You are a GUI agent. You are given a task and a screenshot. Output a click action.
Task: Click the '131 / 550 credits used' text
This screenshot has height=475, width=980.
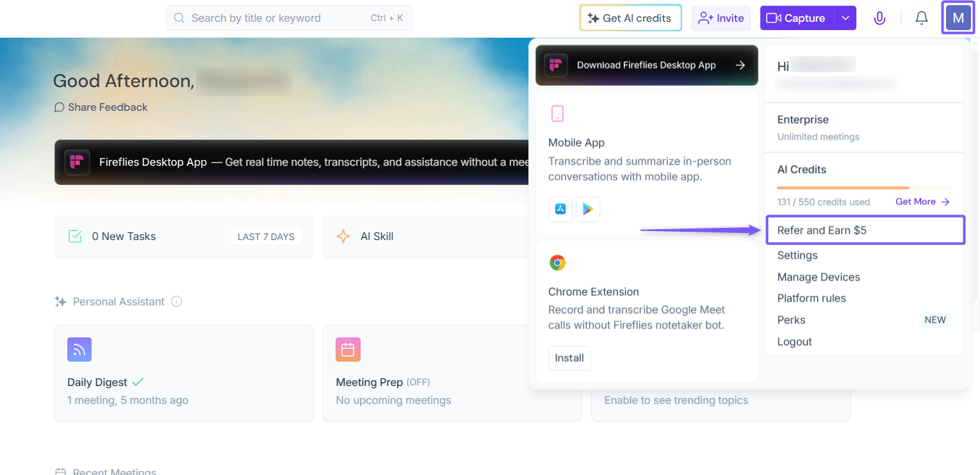(x=824, y=202)
